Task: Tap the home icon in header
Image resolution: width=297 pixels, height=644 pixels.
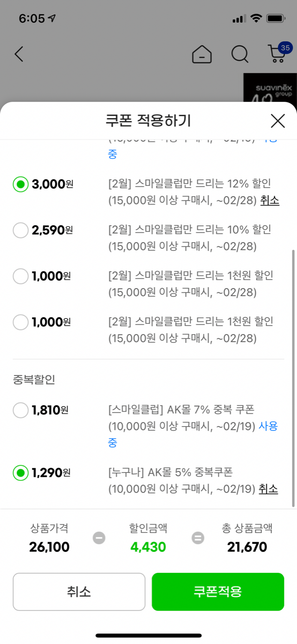Action: tap(202, 55)
